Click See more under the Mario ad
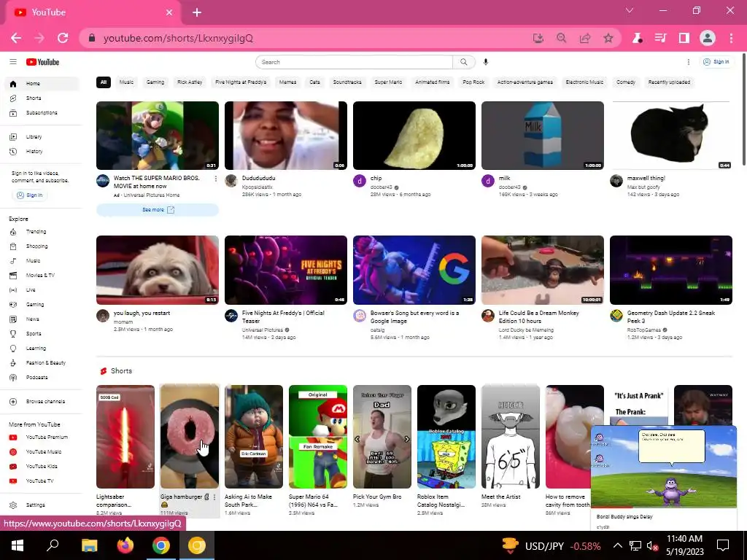747x560 pixels. [158, 210]
